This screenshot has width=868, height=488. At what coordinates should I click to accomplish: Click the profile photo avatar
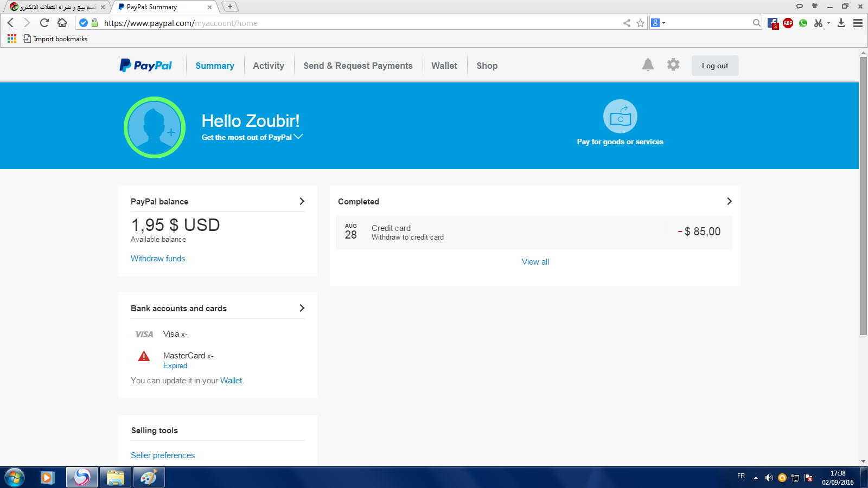pos(155,127)
